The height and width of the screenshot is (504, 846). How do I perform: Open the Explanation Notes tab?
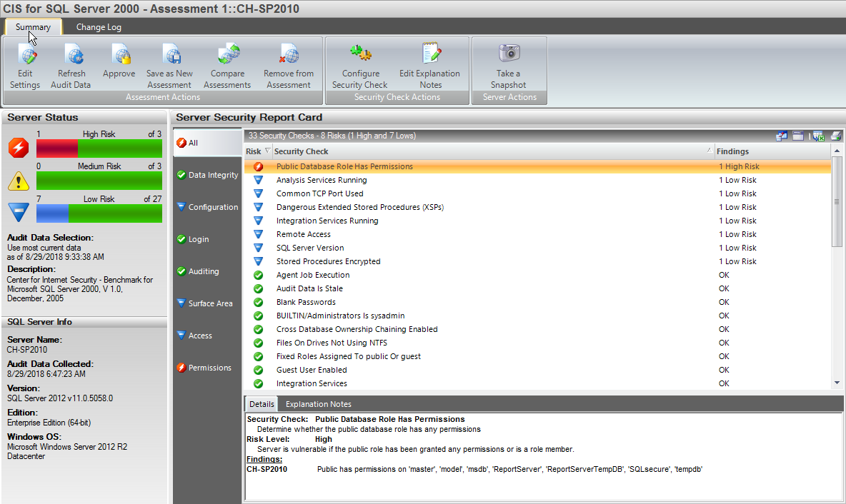click(x=319, y=404)
